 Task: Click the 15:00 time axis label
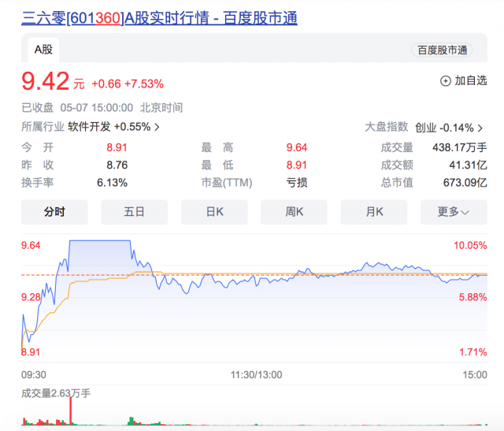tap(475, 375)
